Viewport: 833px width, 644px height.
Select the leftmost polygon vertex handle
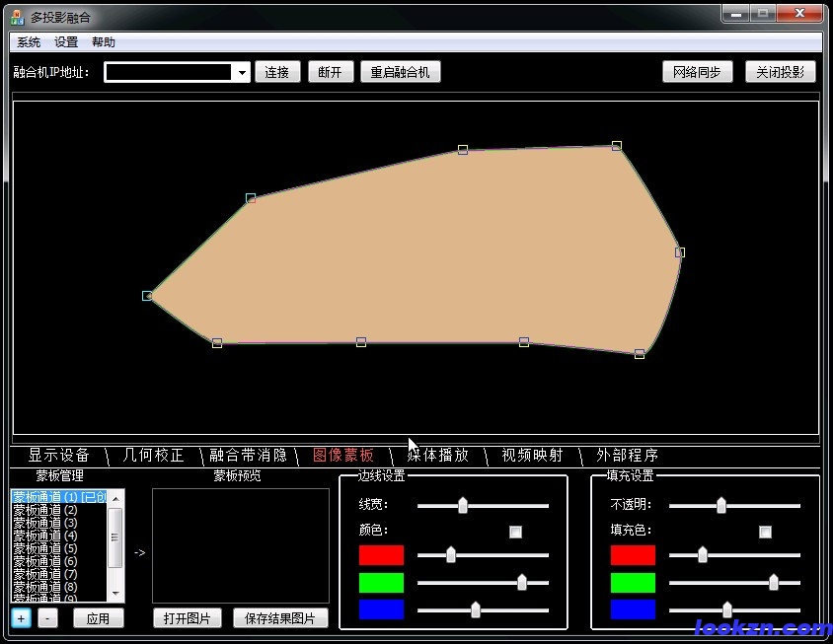[147, 296]
